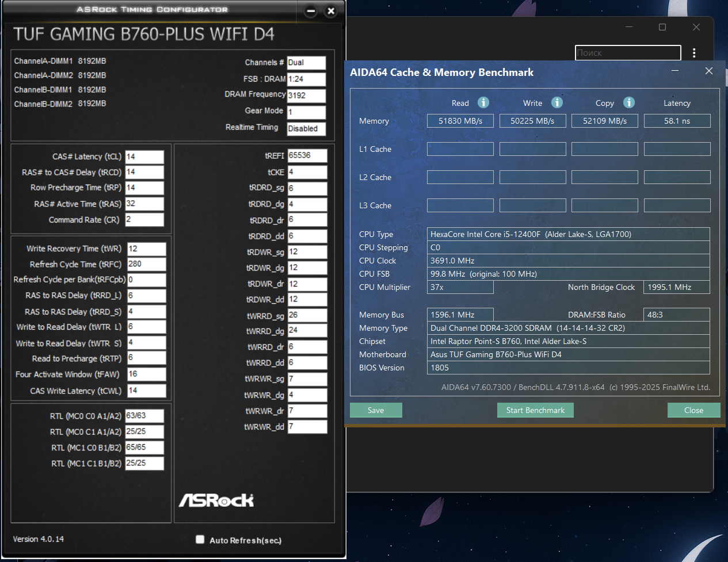Click the Memory Write result 50225 MB/s
The image size is (728, 562).
pyautogui.click(x=532, y=121)
